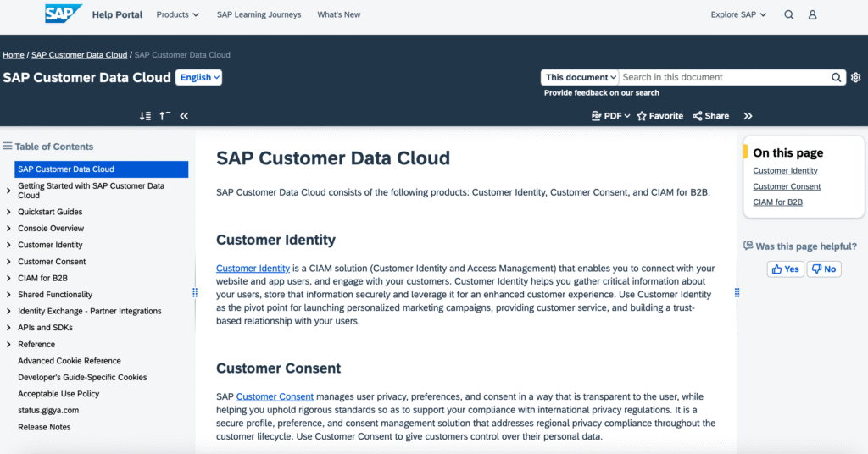Screen dimensions: 868x454
Task: Open Release Notes entry
Action: click(x=44, y=427)
